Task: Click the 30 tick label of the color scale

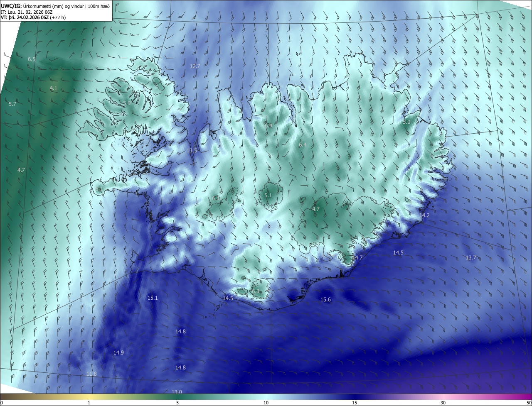Action: [x=443, y=403]
